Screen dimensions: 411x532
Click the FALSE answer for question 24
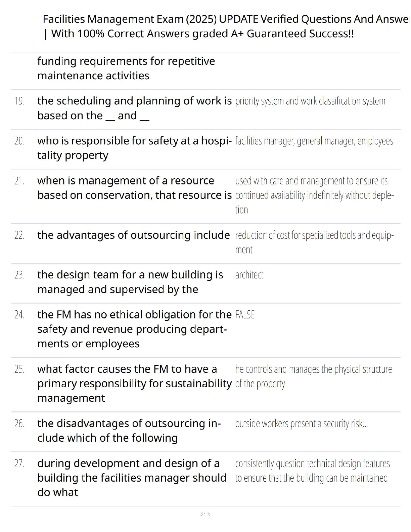(245, 315)
